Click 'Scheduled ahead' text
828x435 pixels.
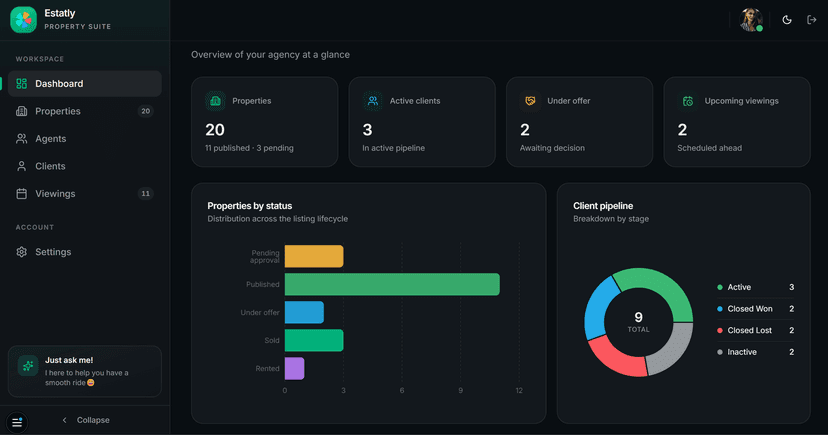click(710, 148)
